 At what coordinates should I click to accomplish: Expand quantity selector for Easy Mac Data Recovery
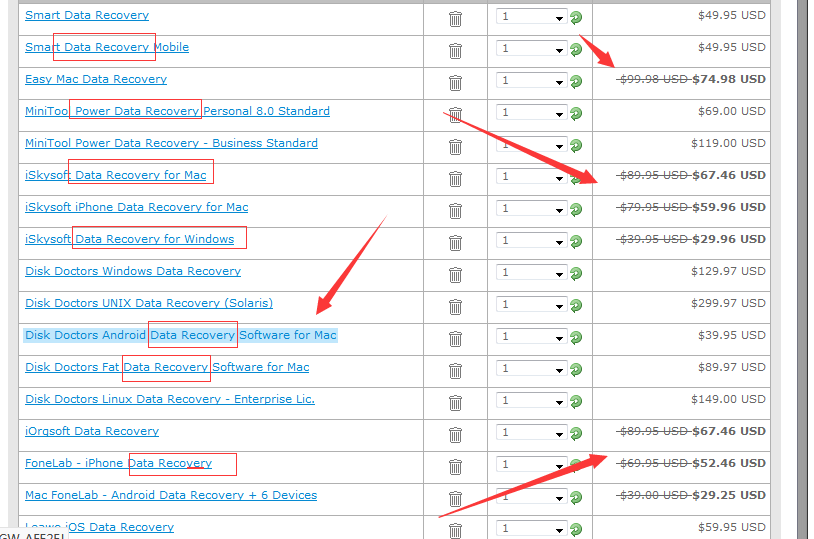point(531,80)
